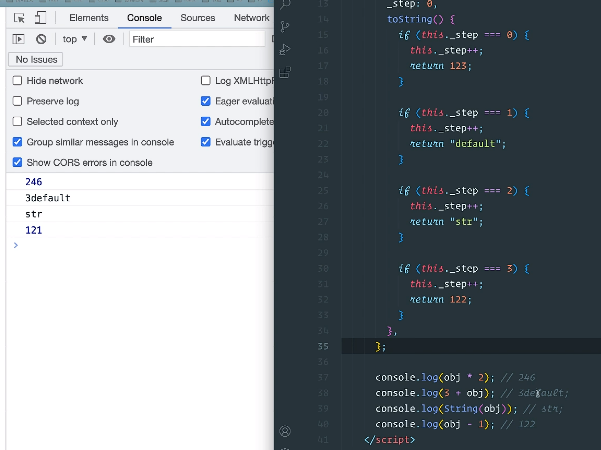Turn off the Autocomplete checkbox
601x450 pixels.
click(206, 122)
